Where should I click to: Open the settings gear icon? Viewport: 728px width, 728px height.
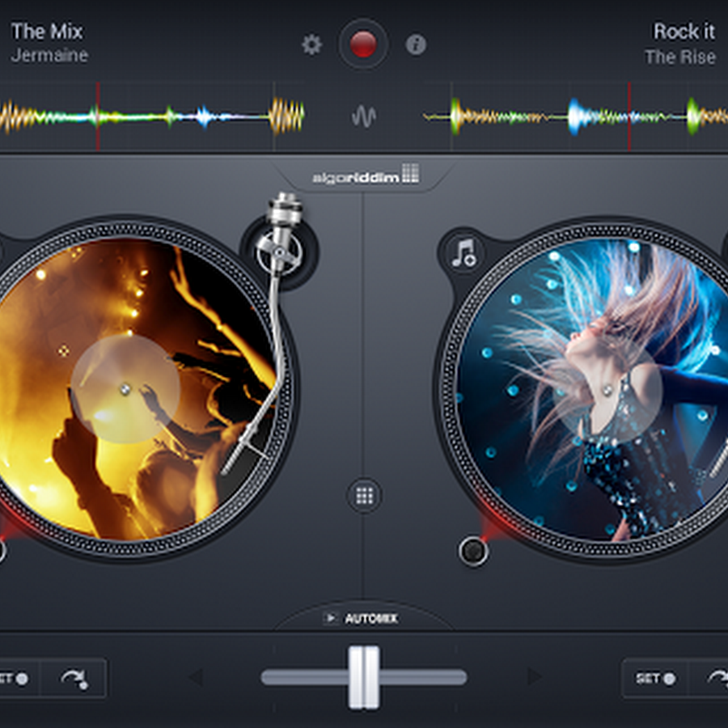point(311,45)
